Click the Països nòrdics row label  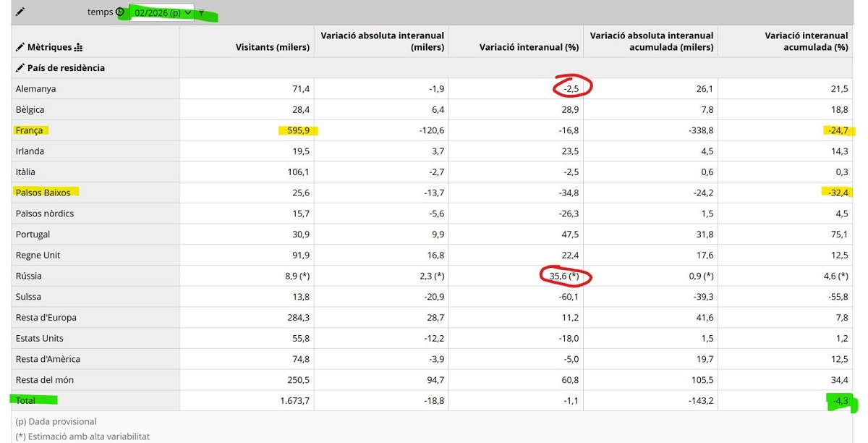[x=45, y=214]
